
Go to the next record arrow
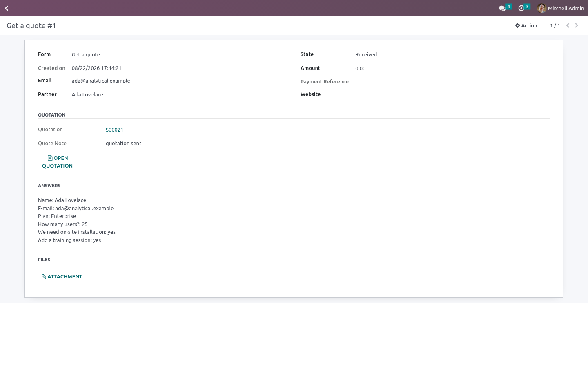coord(577,25)
